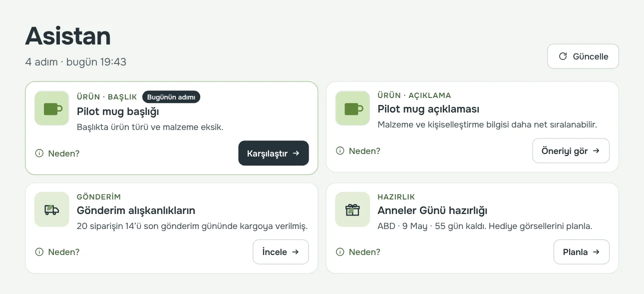
Task: Click text starting '20 siparişin 14'ü'
Action: 192,226
